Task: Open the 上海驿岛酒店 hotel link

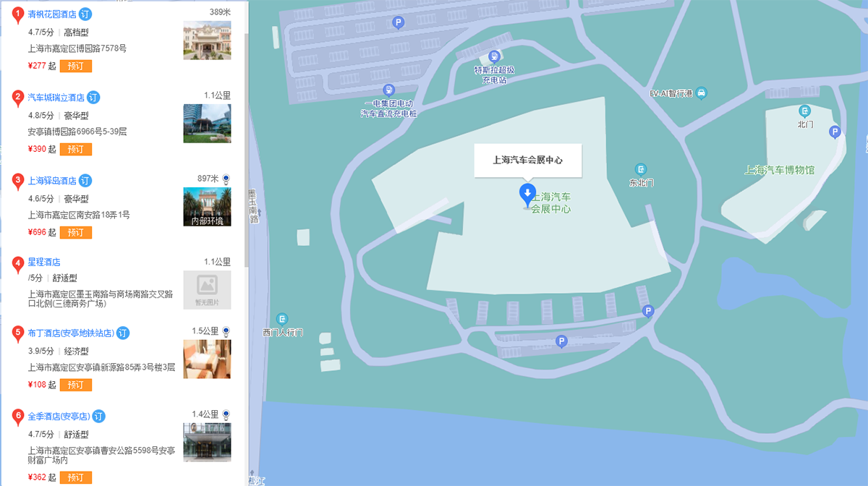Action: click(x=52, y=181)
